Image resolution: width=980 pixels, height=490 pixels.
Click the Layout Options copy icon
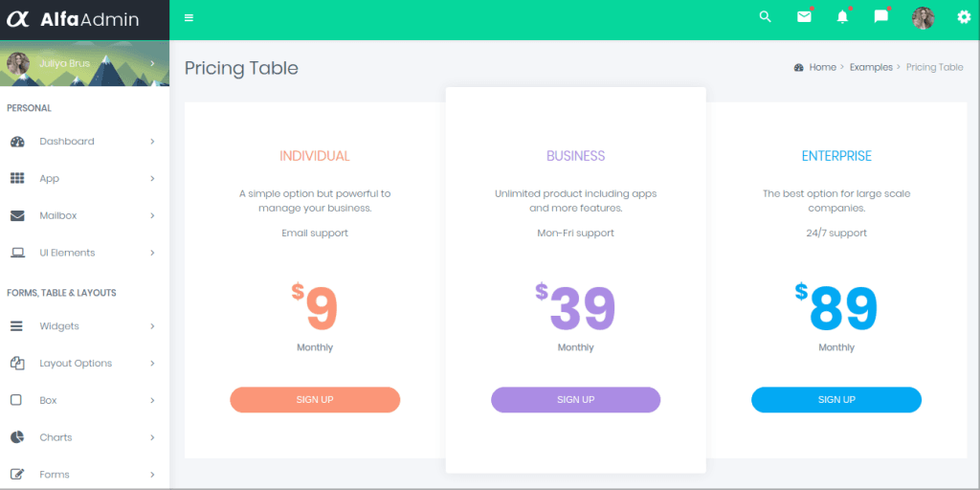[17, 363]
